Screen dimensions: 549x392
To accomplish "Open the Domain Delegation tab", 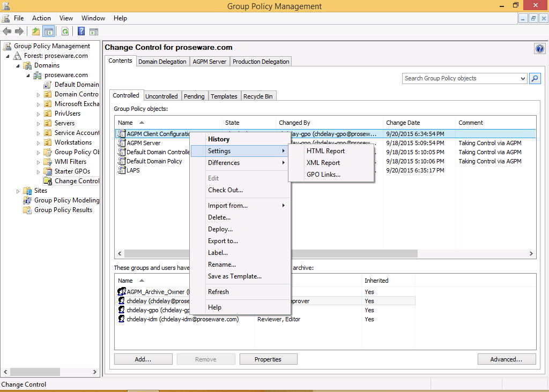I will click(x=162, y=62).
